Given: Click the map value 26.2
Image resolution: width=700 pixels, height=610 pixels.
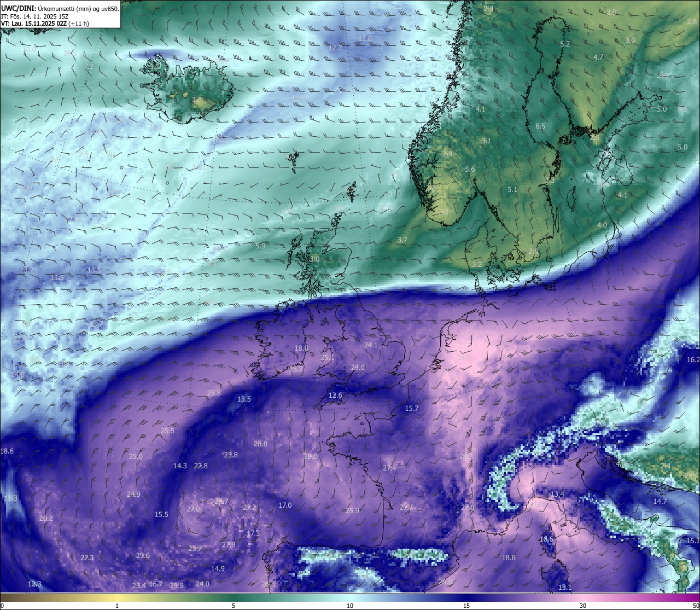Looking at the screenshot, I should [46, 519].
